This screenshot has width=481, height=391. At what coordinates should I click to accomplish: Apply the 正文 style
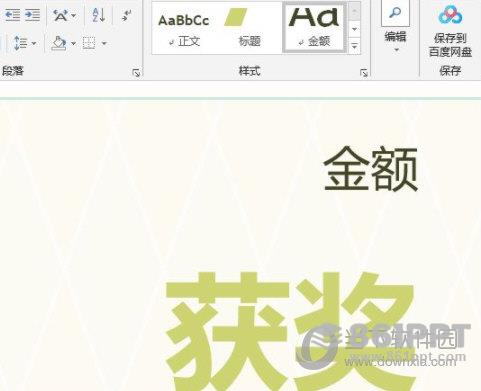click(184, 28)
